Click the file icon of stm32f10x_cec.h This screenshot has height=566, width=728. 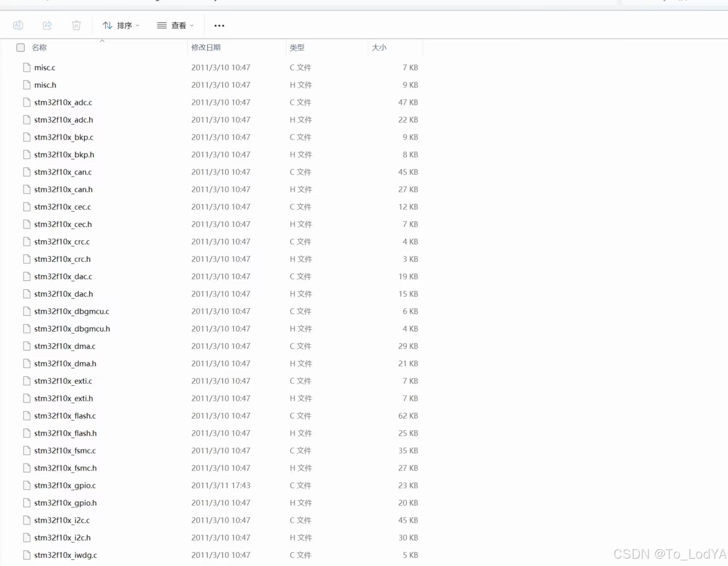[x=27, y=224]
